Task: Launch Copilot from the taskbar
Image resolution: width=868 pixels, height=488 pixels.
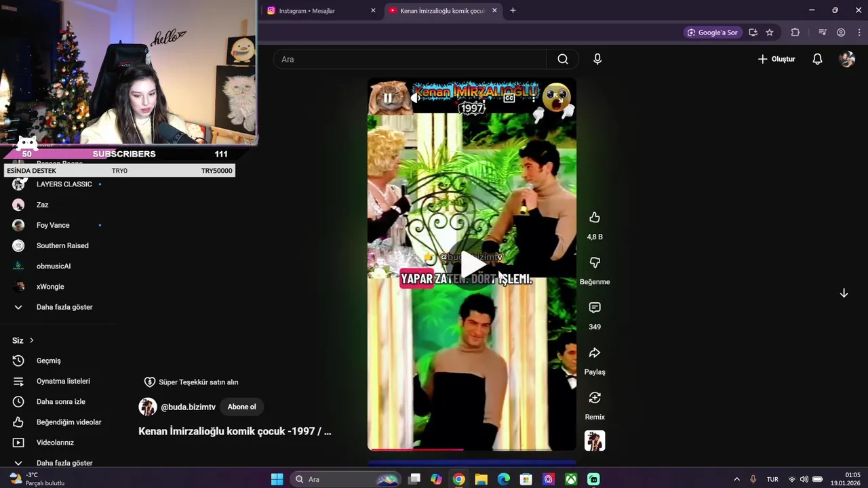Action: pos(436,479)
